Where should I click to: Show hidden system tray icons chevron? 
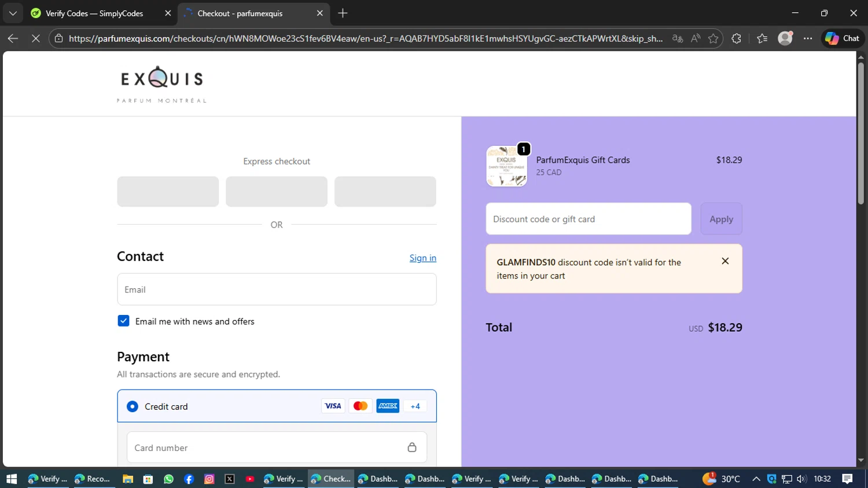coord(756,479)
